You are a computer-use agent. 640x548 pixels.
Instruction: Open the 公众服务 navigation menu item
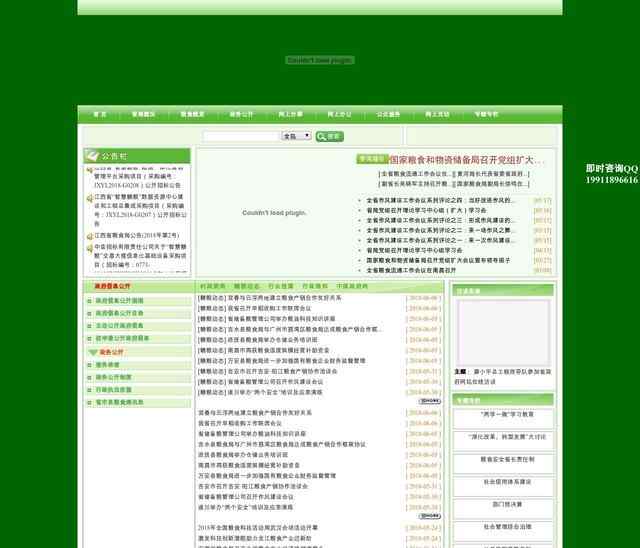[388, 115]
